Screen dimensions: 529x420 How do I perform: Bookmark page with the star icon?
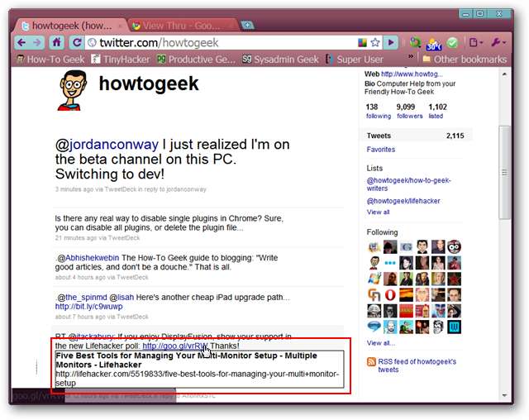[x=374, y=42]
